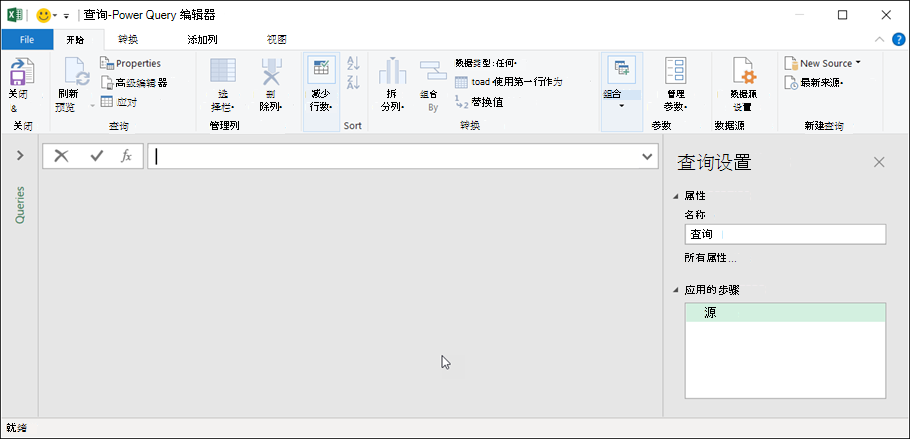910x439 pixels.
Task: Open Data Source Settings icon
Action: click(x=742, y=72)
